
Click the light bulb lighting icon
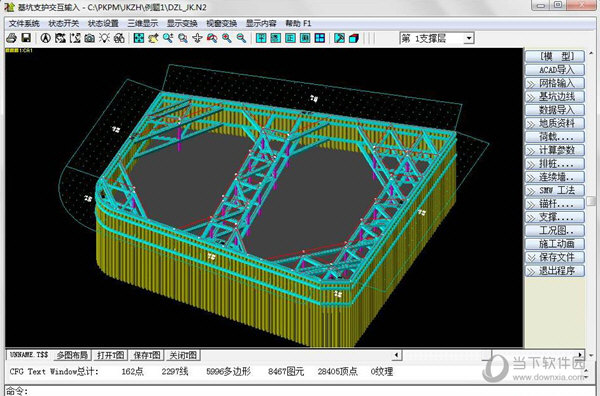104,38
